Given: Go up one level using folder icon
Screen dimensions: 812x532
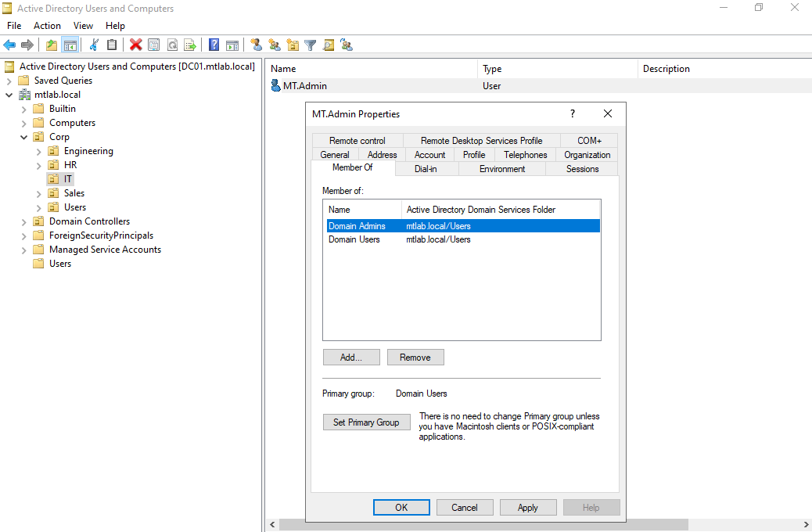Looking at the screenshot, I should 52,45.
